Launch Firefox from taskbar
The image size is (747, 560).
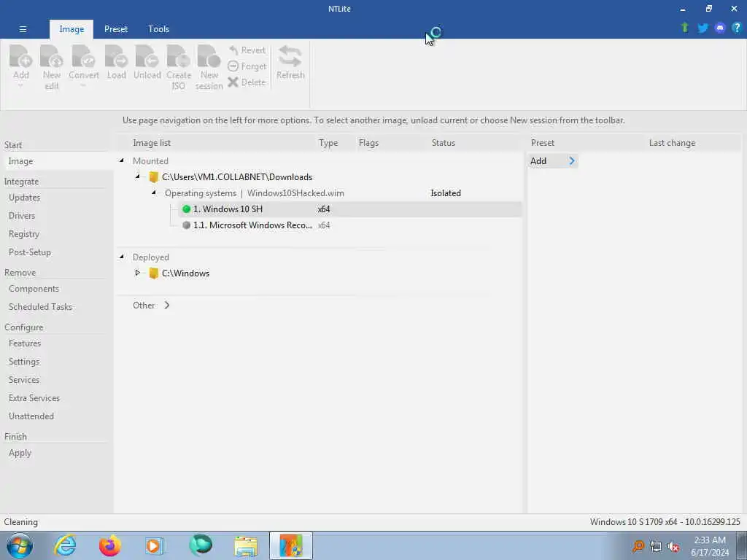109,545
